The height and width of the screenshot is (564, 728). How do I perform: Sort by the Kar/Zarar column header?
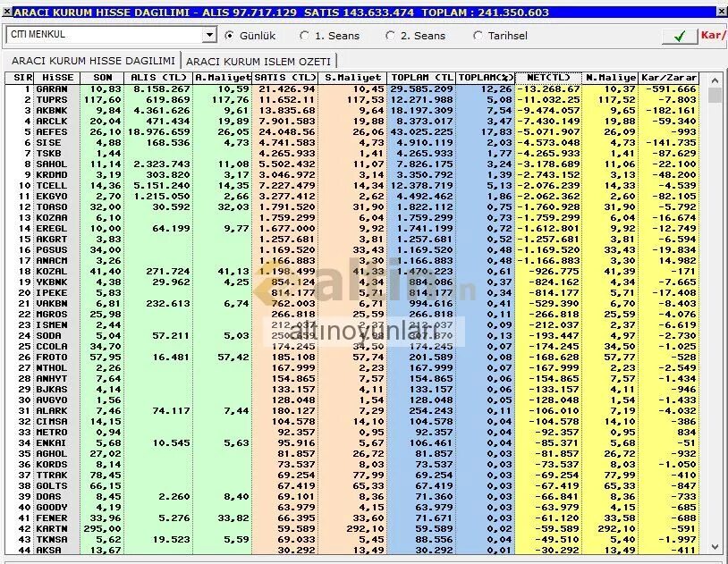click(x=669, y=78)
